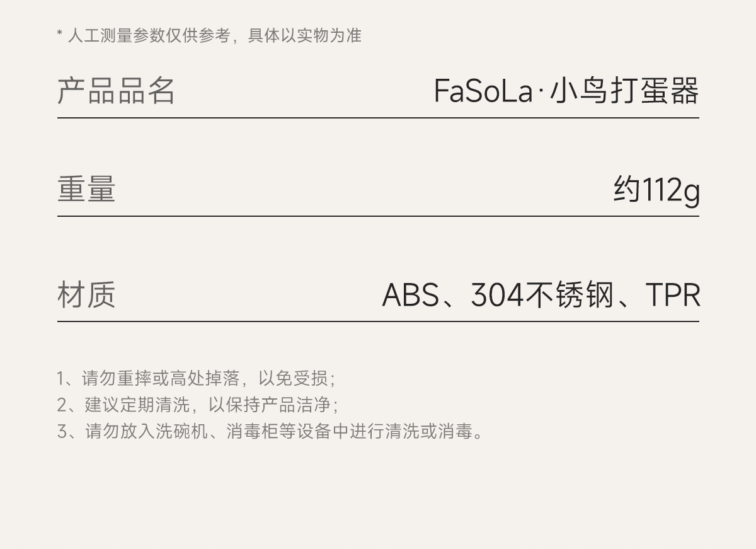
Task: Click the ABS material text
Action: pyautogui.click(x=411, y=295)
